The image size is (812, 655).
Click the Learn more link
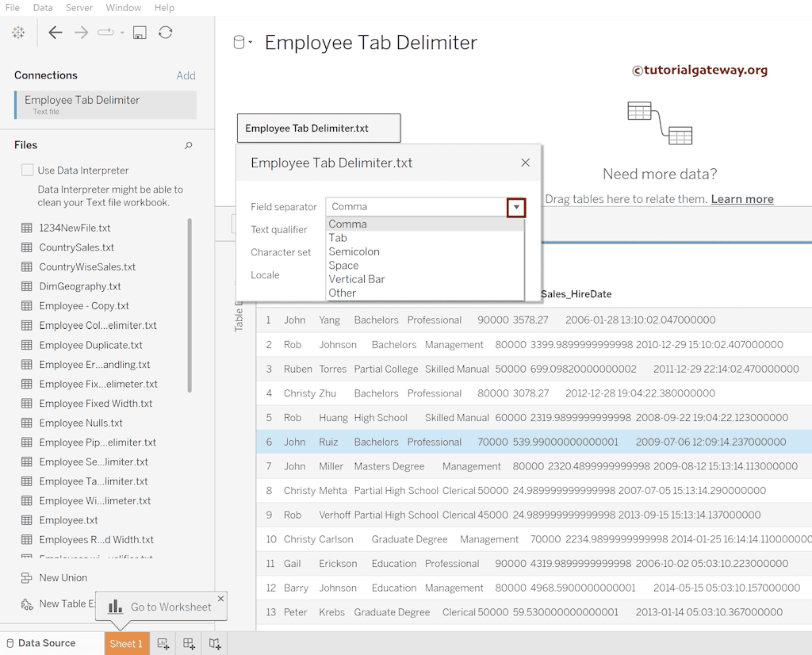click(742, 199)
